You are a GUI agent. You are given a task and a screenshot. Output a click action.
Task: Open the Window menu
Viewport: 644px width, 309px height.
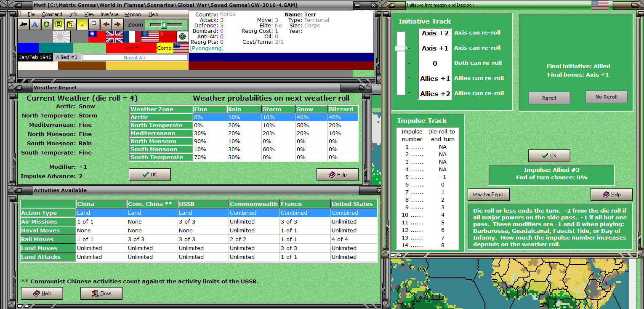coord(133,14)
